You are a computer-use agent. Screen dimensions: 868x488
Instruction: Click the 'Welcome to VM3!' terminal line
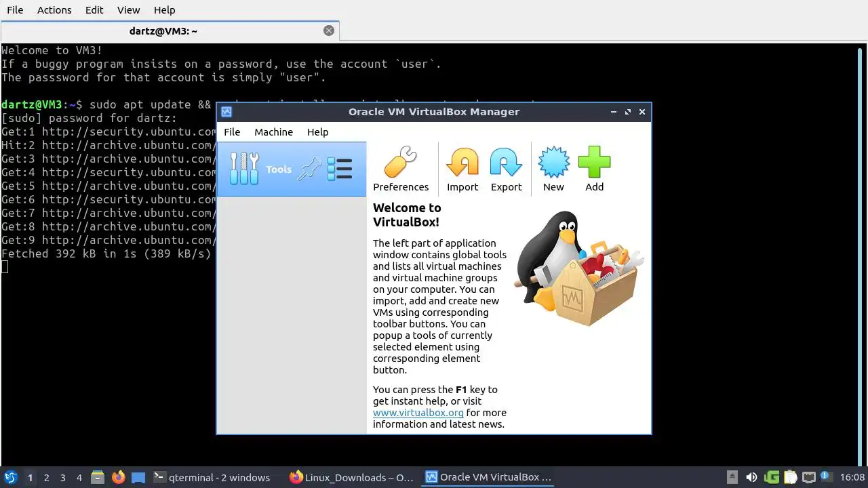(52, 50)
